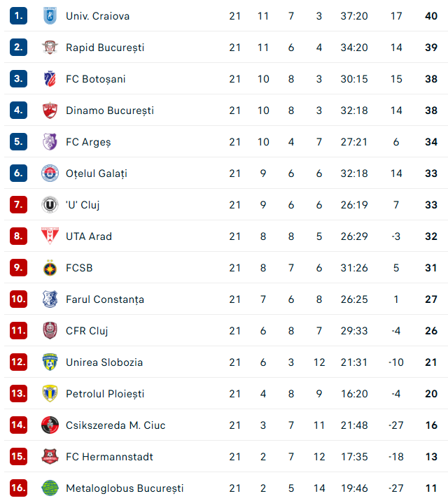Click the Metaloglobus București green logo
The width and height of the screenshot is (448, 503).
(x=49, y=488)
